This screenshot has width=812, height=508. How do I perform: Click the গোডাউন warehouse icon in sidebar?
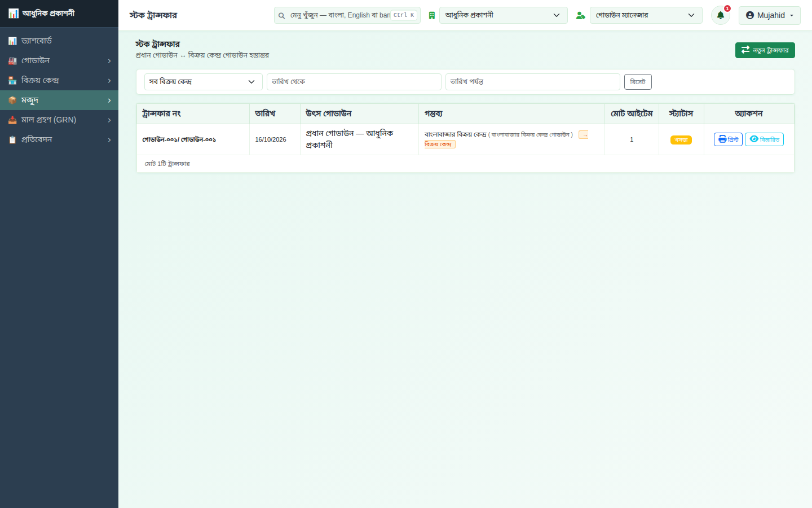(x=12, y=61)
